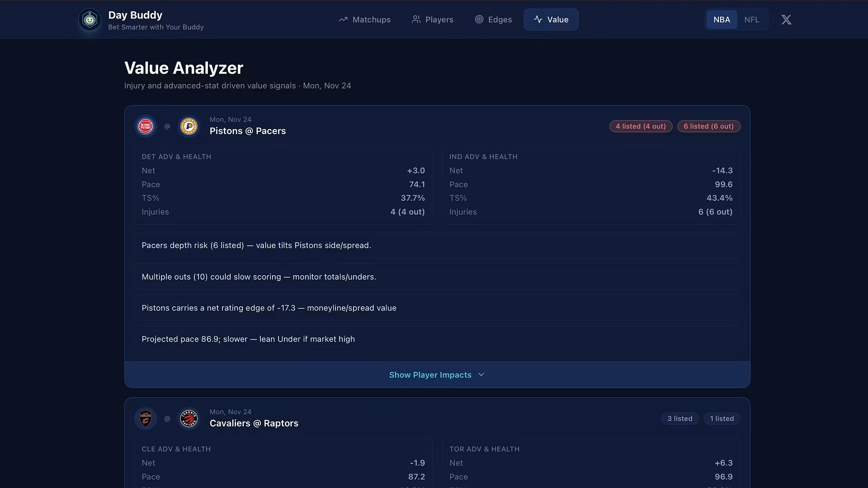Click the Cleveland Cavaliers team logo
Screen dimensions: 868x488
click(146, 419)
